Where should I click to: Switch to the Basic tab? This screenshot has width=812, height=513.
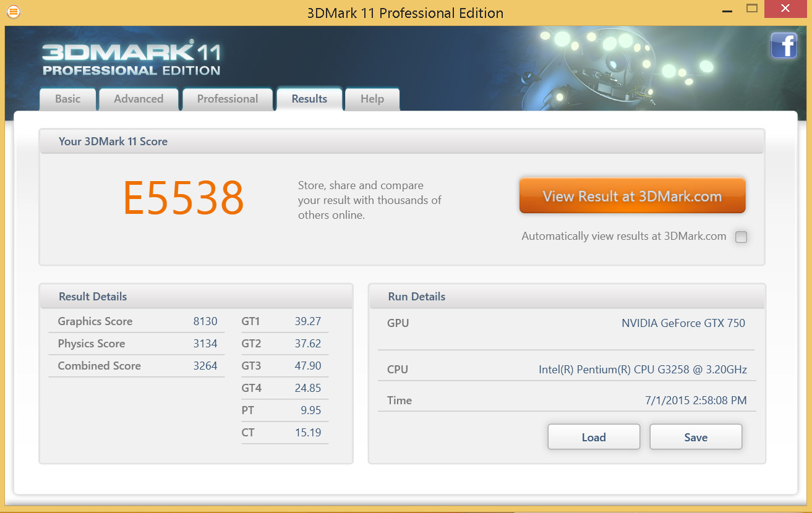(x=68, y=99)
